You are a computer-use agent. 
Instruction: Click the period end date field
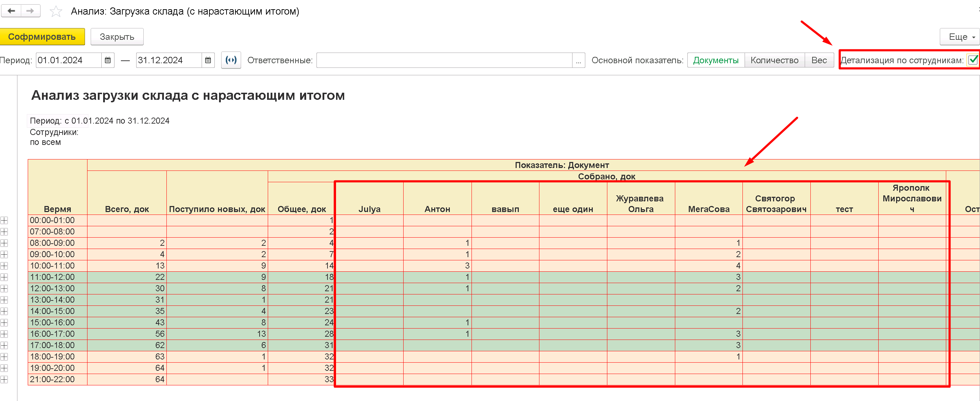(x=169, y=60)
